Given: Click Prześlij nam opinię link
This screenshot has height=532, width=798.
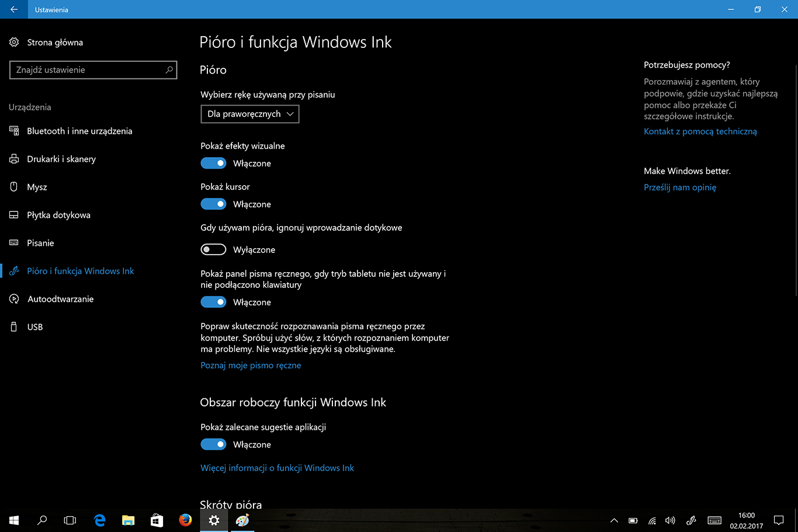Looking at the screenshot, I should point(680,187).
